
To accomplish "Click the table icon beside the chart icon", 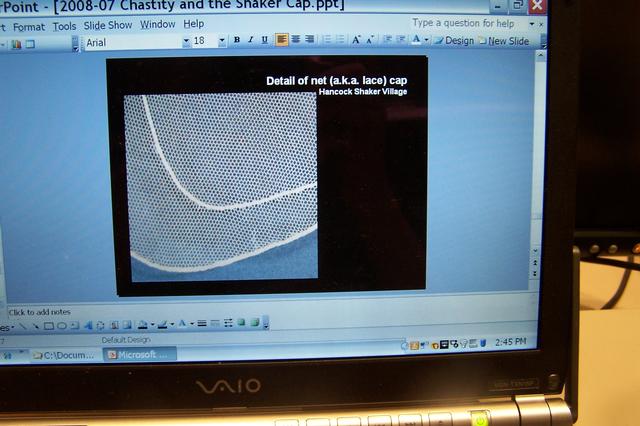I will (30, 44).
